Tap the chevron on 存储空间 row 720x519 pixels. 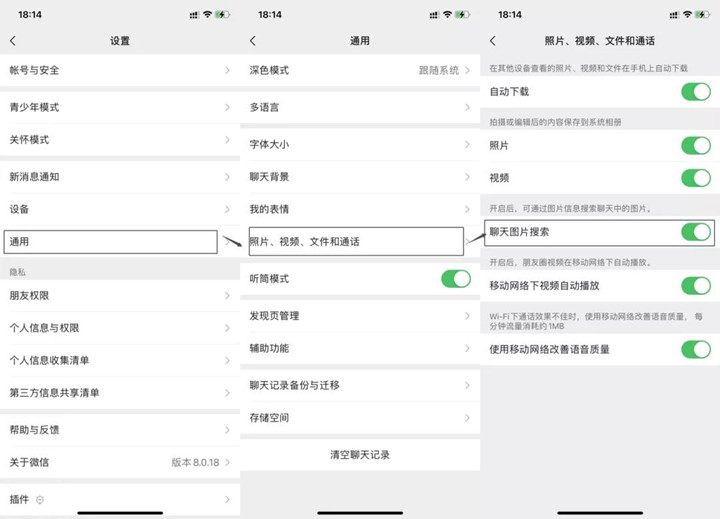point(467,418)
